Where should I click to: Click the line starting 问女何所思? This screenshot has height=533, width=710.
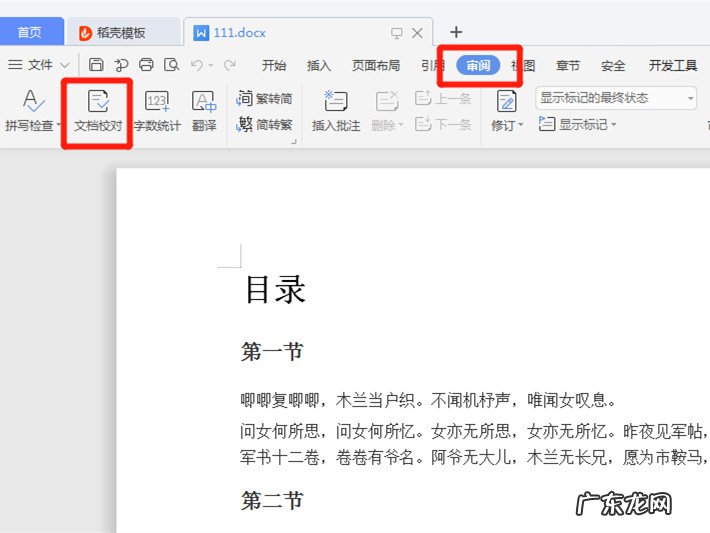tap(474, 431)
